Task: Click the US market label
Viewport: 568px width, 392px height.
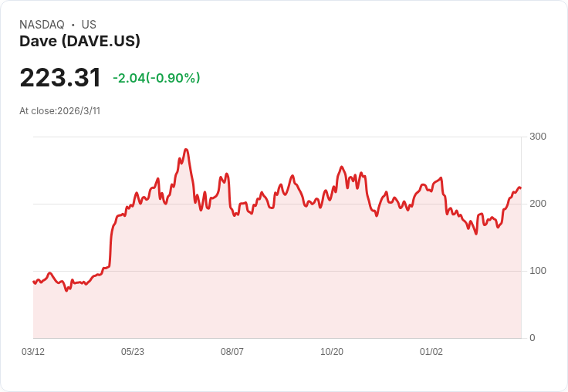Action: pos(89,25)
